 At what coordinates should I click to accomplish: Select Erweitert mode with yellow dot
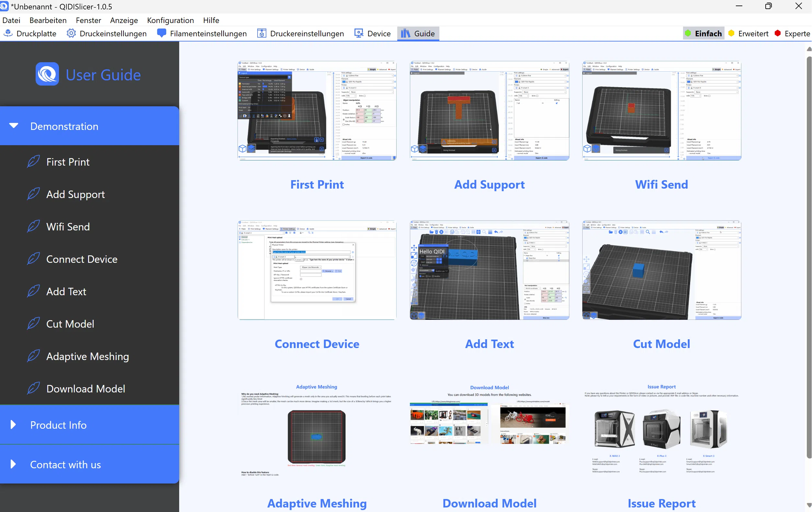click(748, 33)
